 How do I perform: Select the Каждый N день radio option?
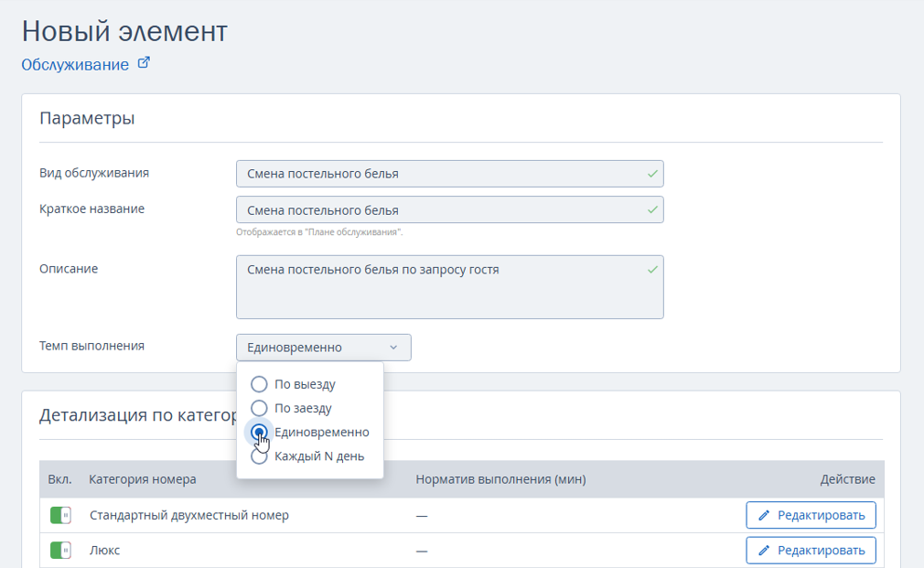pos(259,456)
